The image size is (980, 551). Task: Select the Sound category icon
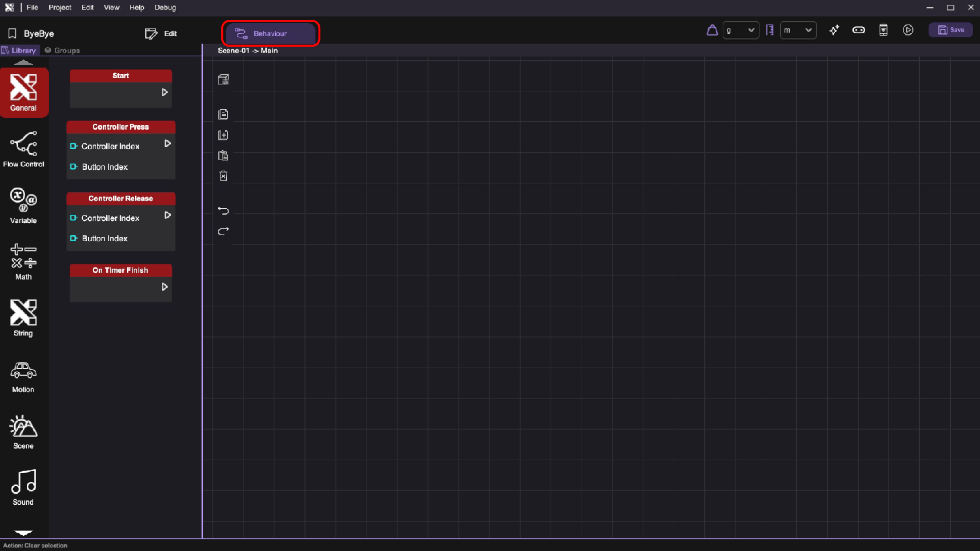tap(24, 487)
